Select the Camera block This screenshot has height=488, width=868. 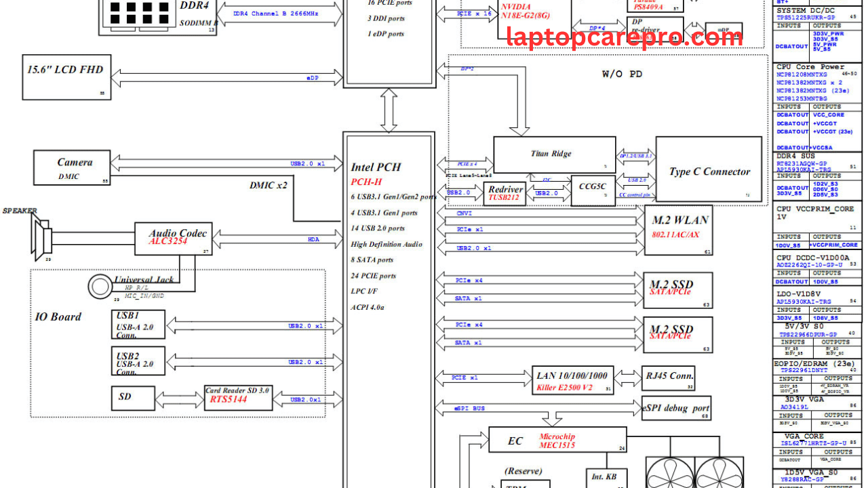click(x=72, y=167)
